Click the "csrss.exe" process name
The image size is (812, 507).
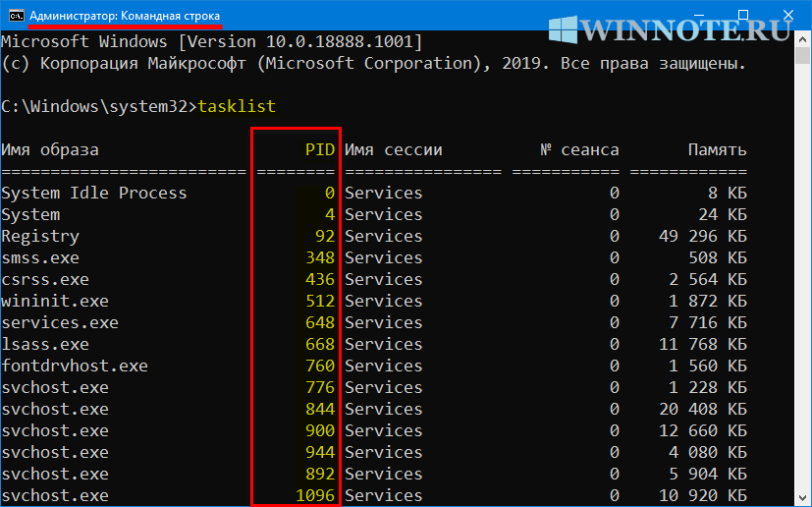(45, 279)
